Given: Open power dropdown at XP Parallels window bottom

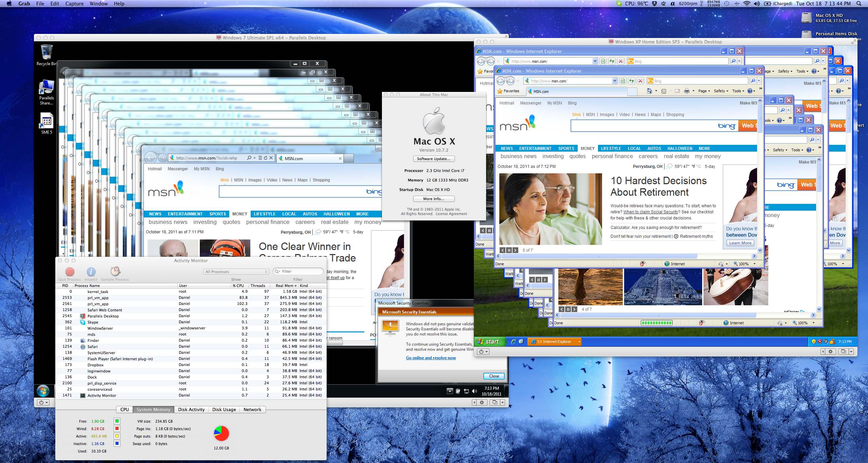Looking at the screenshot, I should [483, 352].
